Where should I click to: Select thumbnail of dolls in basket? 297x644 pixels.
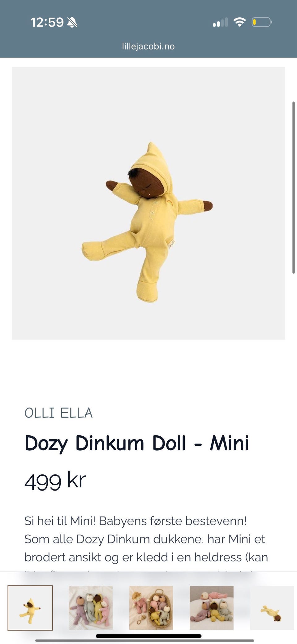[151, 608]
